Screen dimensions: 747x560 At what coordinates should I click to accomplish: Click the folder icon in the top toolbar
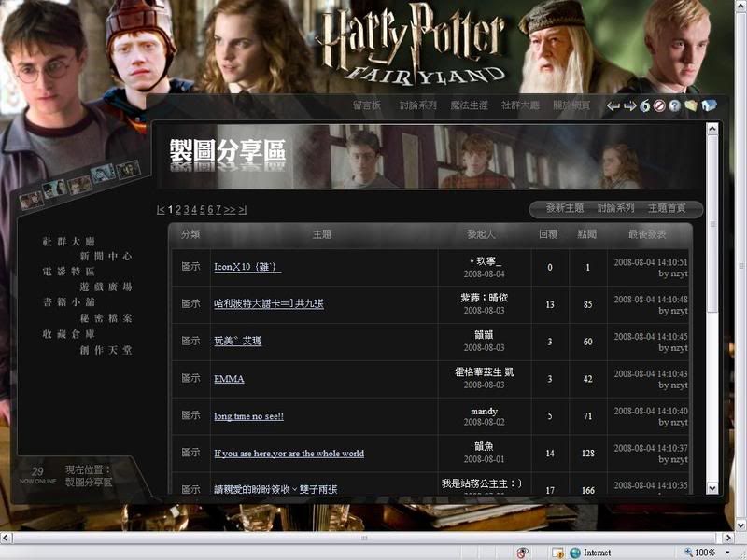point(691,105)
